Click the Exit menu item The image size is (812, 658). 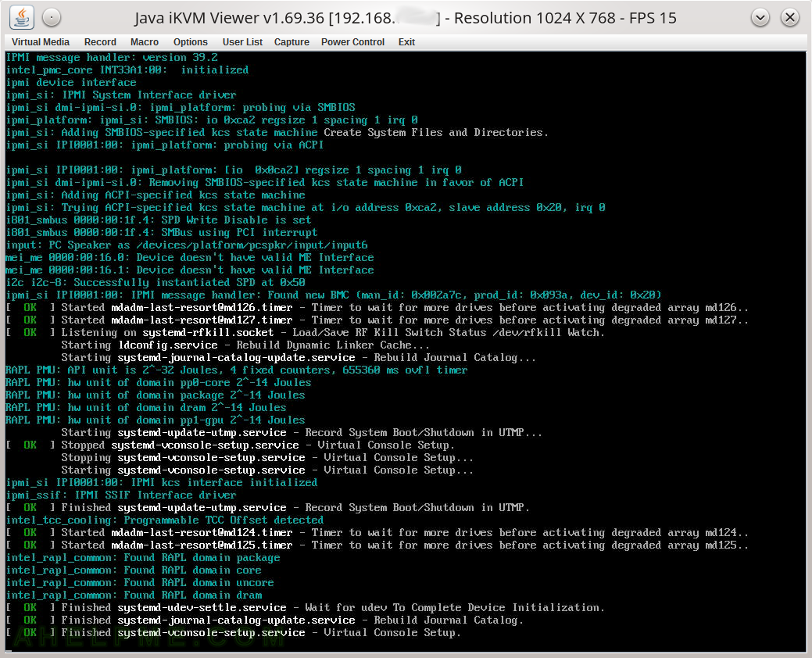click(x=406, y=42)
